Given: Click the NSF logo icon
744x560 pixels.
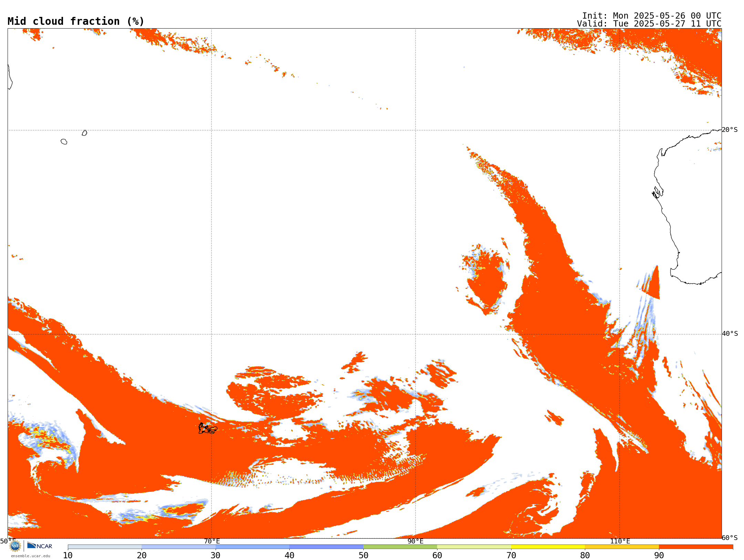Looking at the screenshot, I should click(x=15, y=546).
